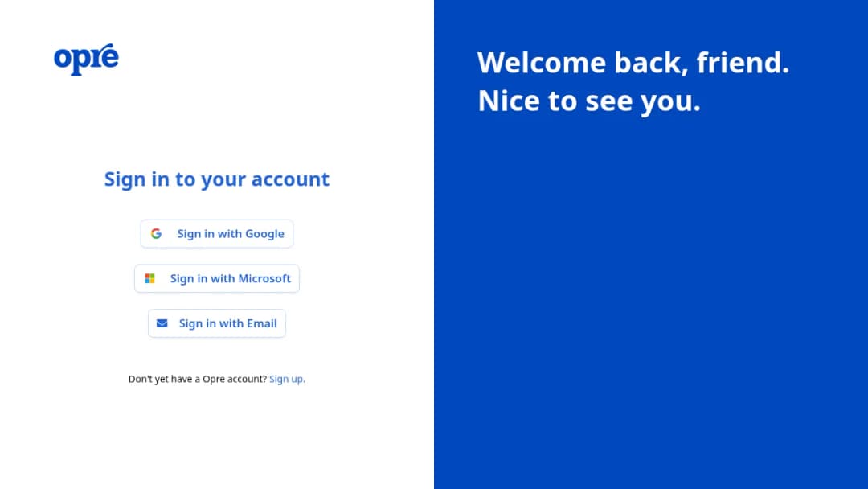Click the 'Nice to see you.' text

[589, 101]
